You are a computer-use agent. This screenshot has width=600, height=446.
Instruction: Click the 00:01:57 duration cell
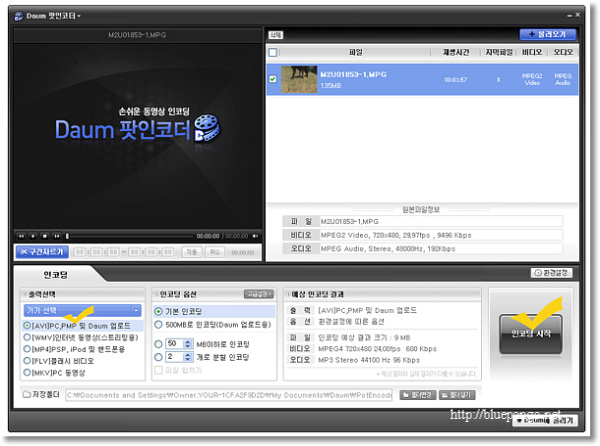click(455, 80)
